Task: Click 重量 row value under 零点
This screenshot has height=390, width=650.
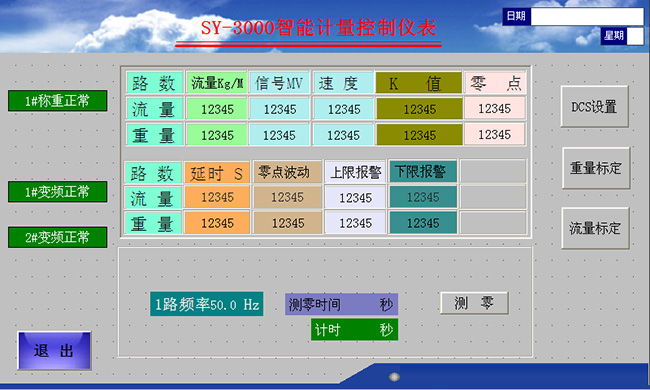Action: pyautogui.click(x=495, y=134)
